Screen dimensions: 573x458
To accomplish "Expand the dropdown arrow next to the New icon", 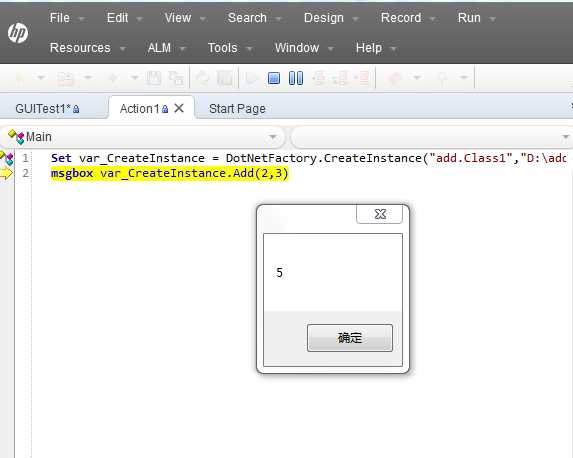I will 41,77.
